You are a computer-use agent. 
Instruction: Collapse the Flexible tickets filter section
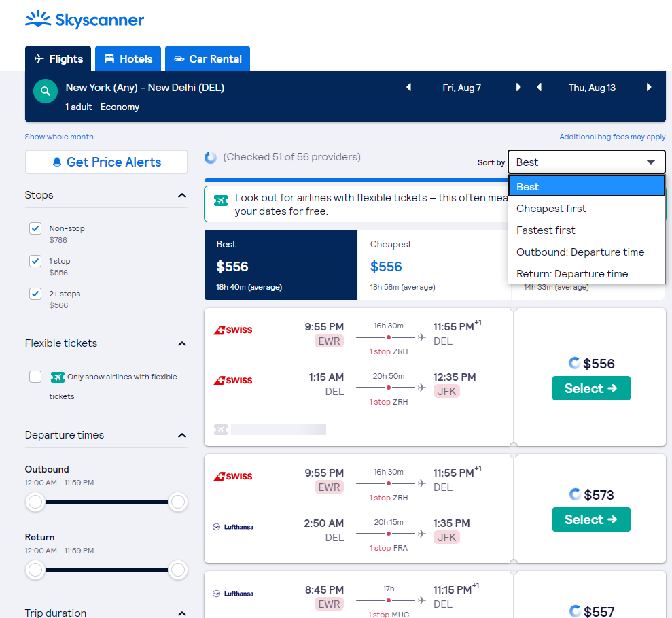182,344
